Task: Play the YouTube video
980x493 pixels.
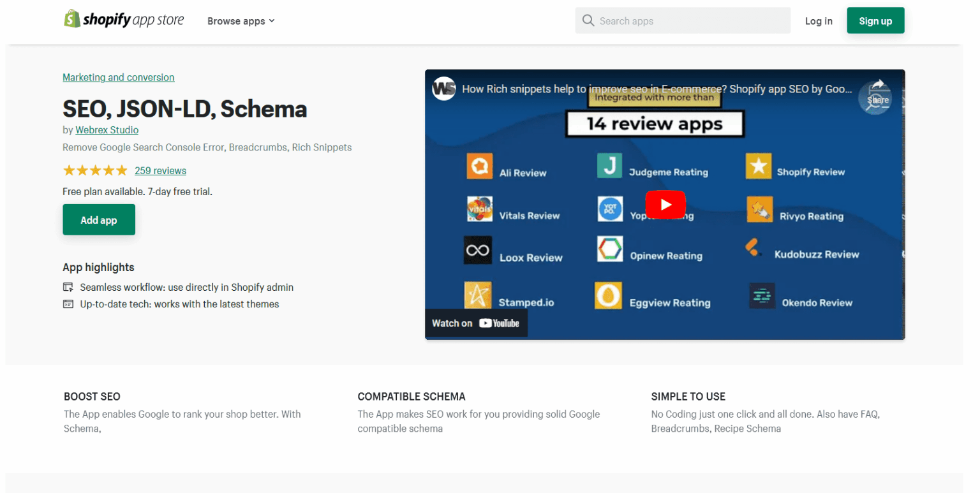Action: click(665, 205)
